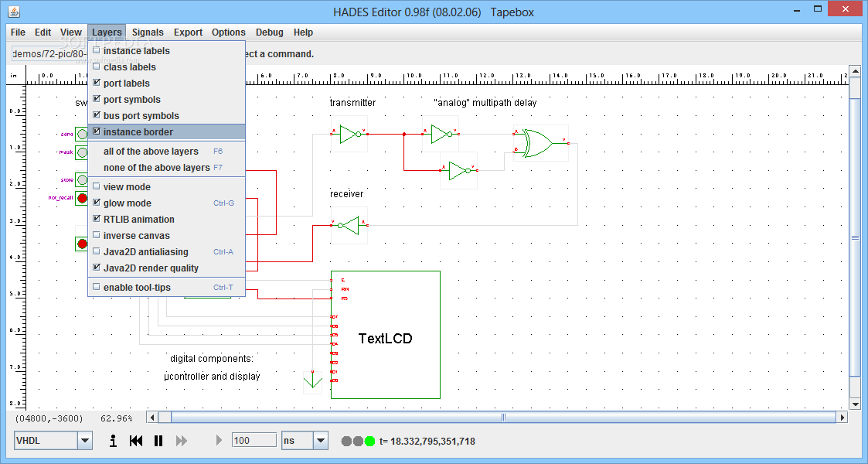Click the 'digital components:' label
The image size is (868, 464).
pyautogui.click(x=212, y=358)
